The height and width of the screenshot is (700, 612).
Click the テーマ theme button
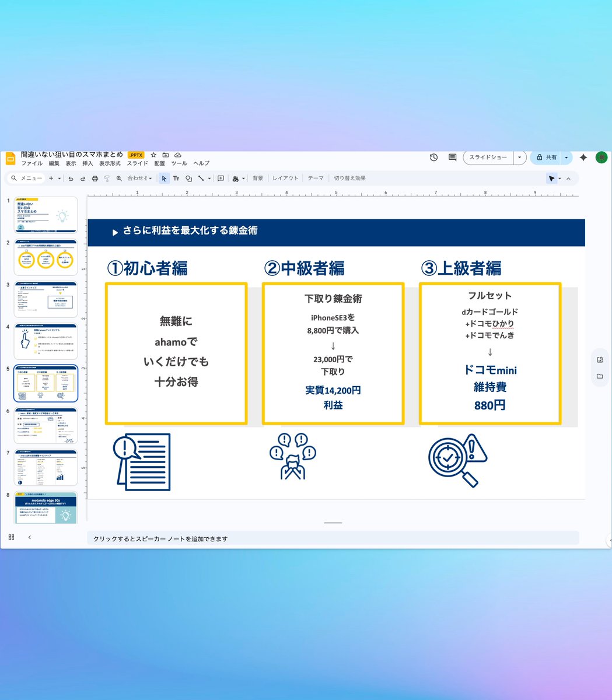pyautogui.click(x=316, y=178)
